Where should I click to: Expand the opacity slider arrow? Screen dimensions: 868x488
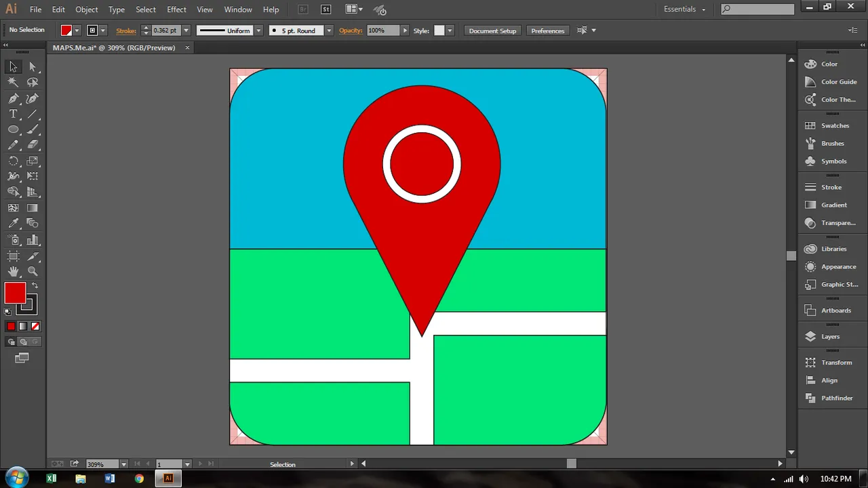click(405, 30)
